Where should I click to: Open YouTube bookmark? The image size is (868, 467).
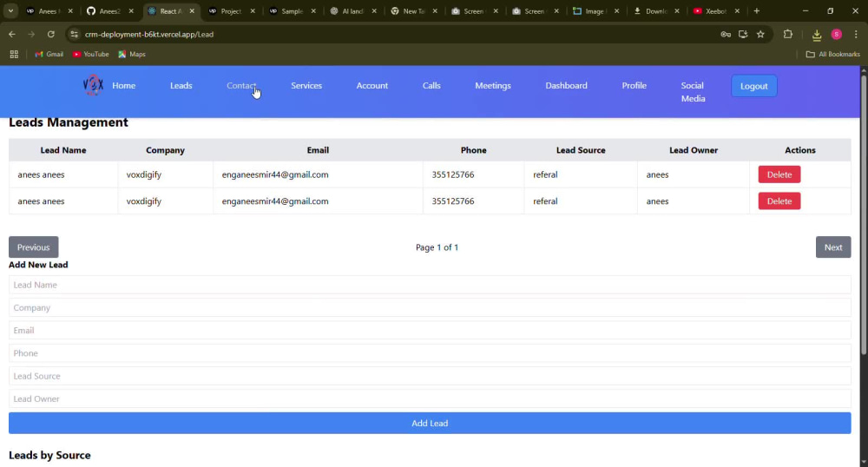pos(91,54)
